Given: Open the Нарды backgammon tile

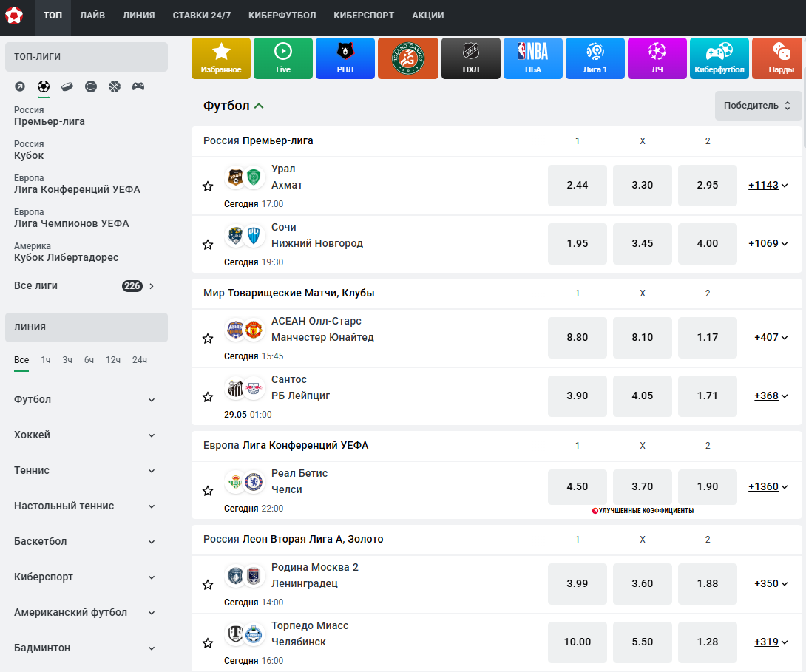Looking at the screenshot, I should (777, 58).
